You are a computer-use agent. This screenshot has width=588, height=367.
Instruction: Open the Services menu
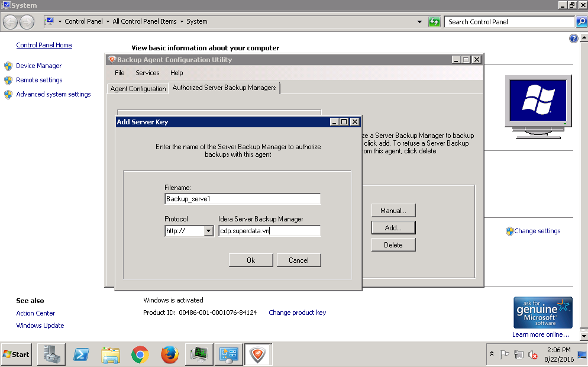pos(147,73)
